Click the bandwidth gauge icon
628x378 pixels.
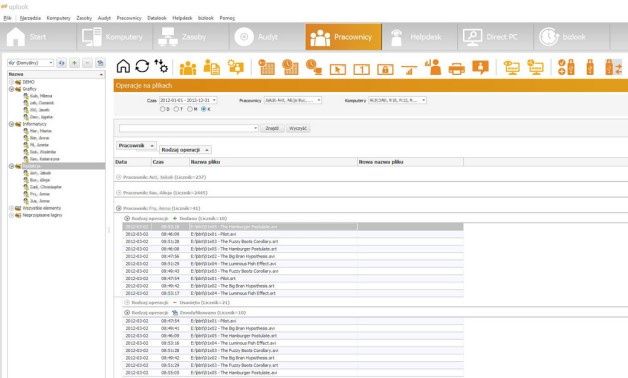point(409,70)
